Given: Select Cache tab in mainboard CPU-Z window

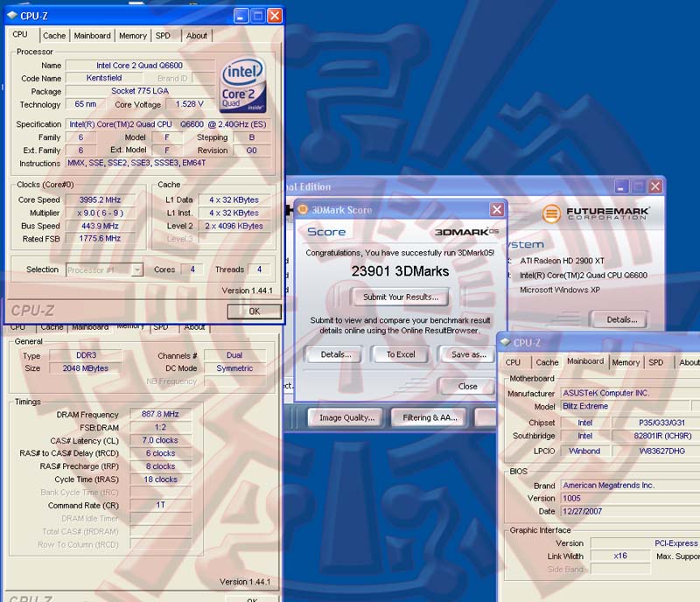Looking at the screenshot, I should (547, 362).
